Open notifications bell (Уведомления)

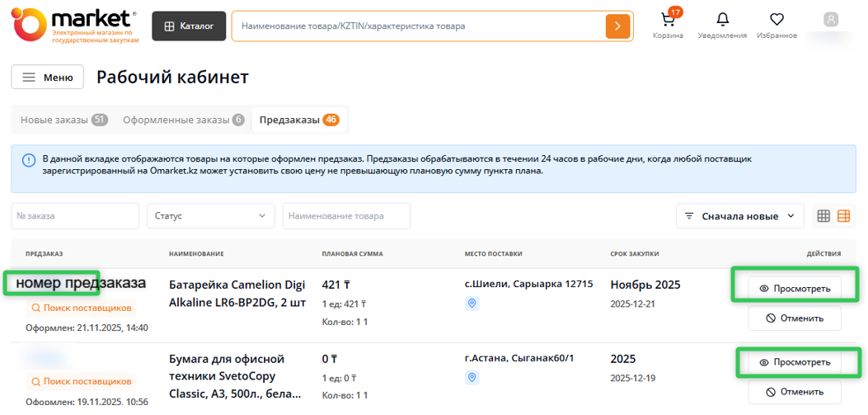click(x=722, y=22)
